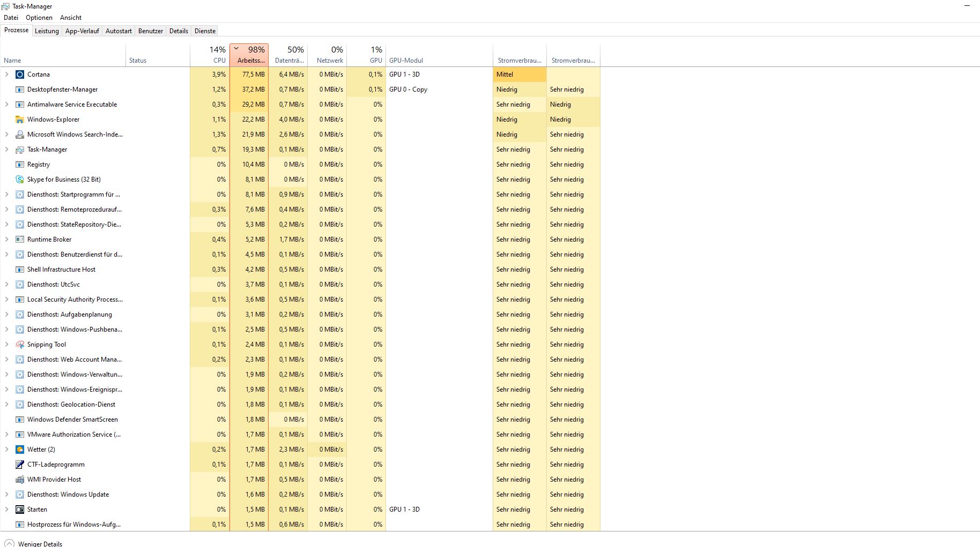
Task: Minimize the Task-Manager window
Action: 967,6
